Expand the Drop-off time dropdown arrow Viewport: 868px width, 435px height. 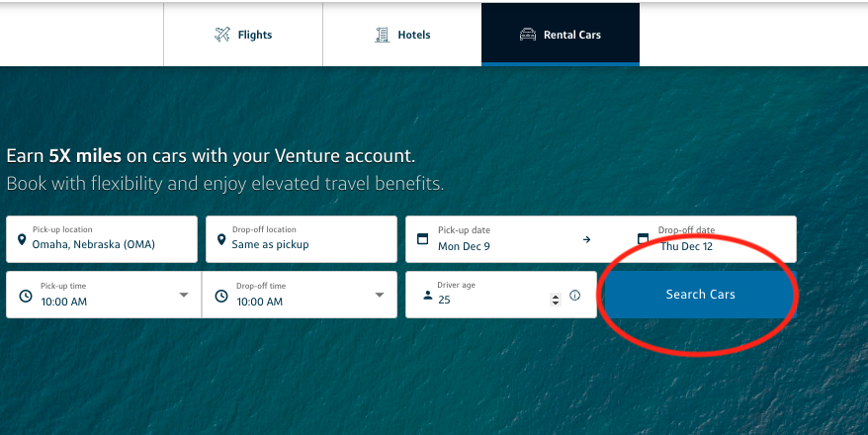[380, 295]
